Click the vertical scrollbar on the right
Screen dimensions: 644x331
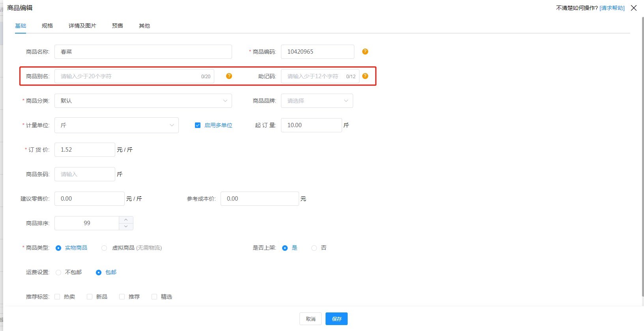(x=642, y=158)
